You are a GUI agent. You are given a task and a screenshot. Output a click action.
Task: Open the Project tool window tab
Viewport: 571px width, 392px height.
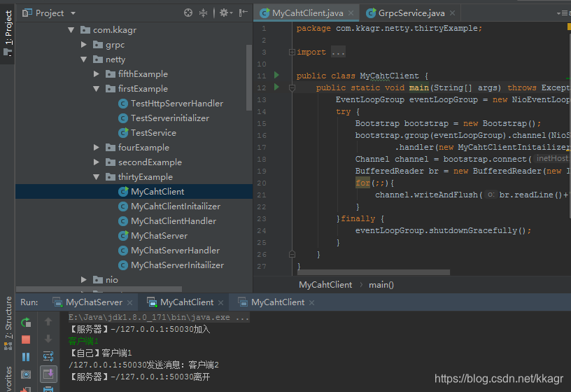[x=7, y=34]
